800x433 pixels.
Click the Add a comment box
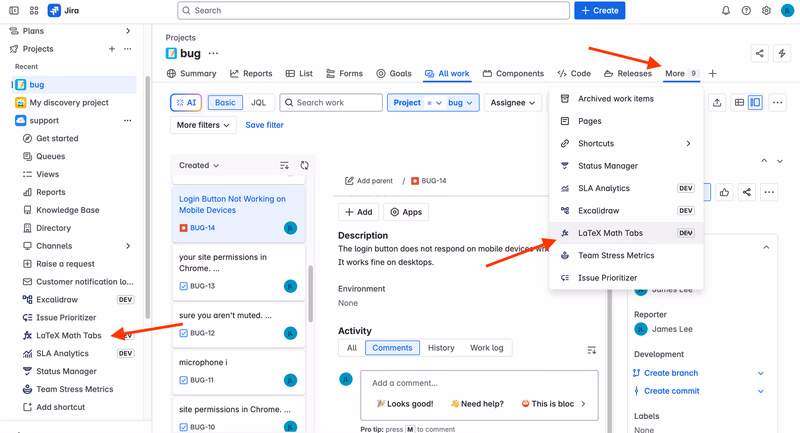click(x=479, y=384)
